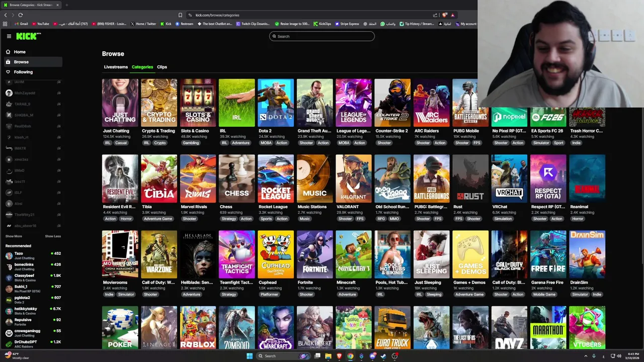Click the Gambling tag under Slots & Casino
644x362 pixels.
(x=191, y=143)
